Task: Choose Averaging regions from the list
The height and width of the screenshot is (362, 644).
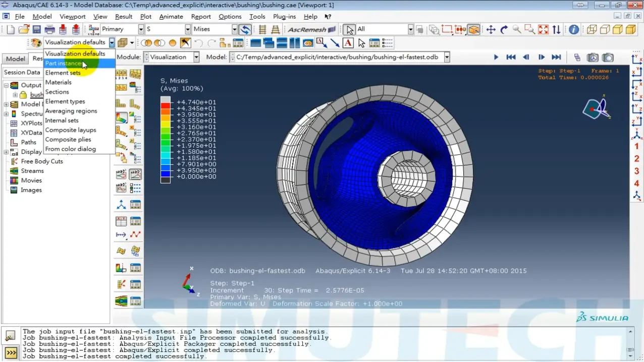Action: click(x=79, y=111)
